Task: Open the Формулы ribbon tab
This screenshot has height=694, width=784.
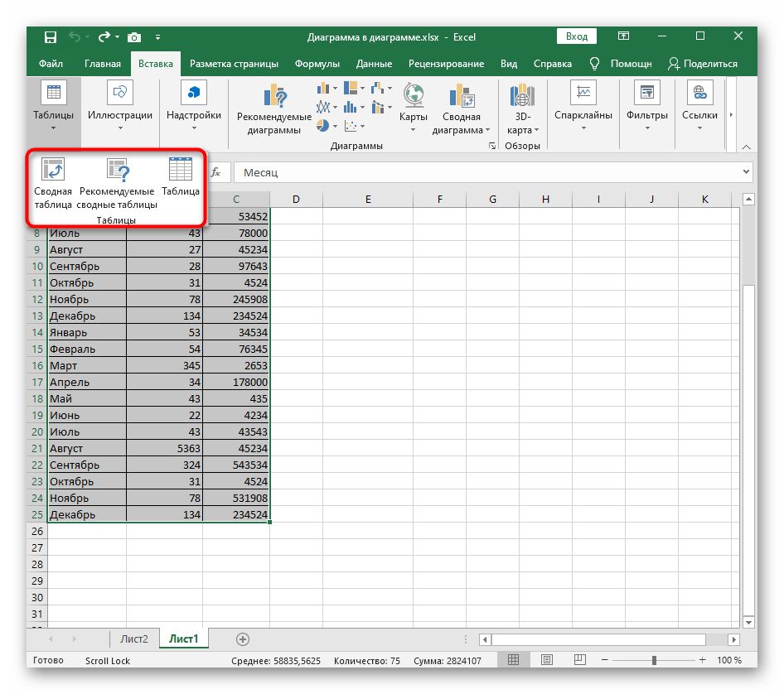Action: tap(317, 64)
